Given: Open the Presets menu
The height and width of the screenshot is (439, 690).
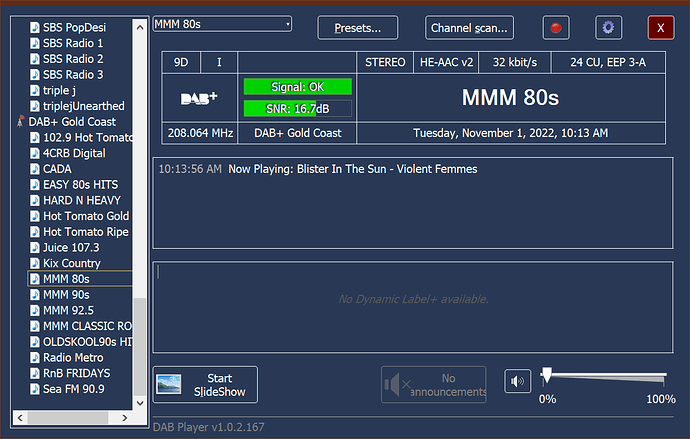Looking at the screenshot, I should coord(357,28).
